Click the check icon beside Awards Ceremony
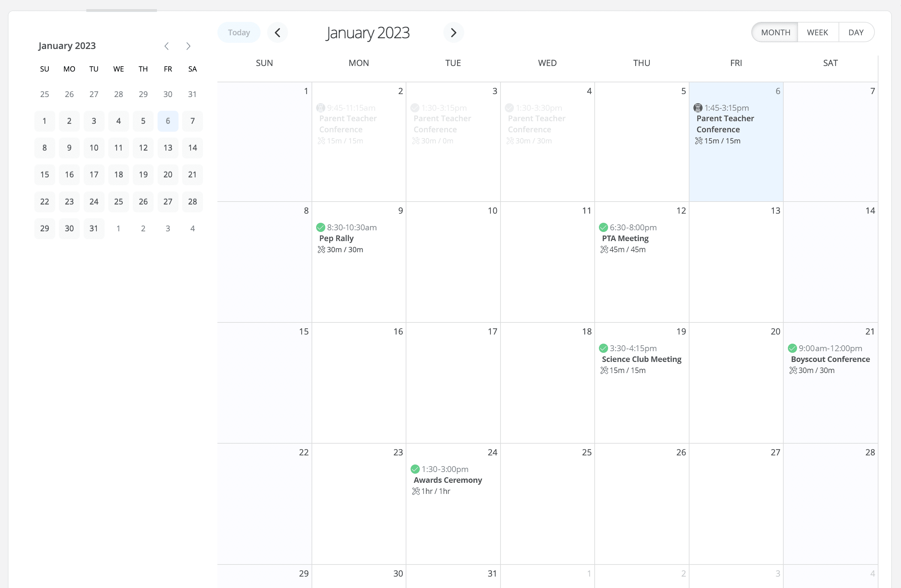The image size is (901, 588). [415, 469]
